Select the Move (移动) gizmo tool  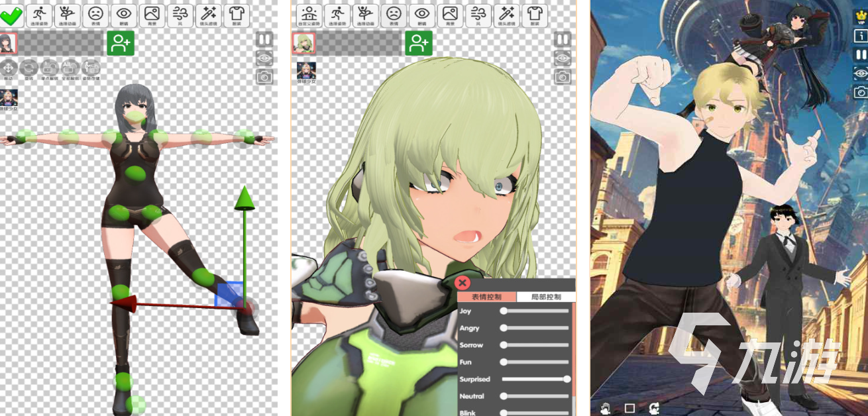[9, 68]
